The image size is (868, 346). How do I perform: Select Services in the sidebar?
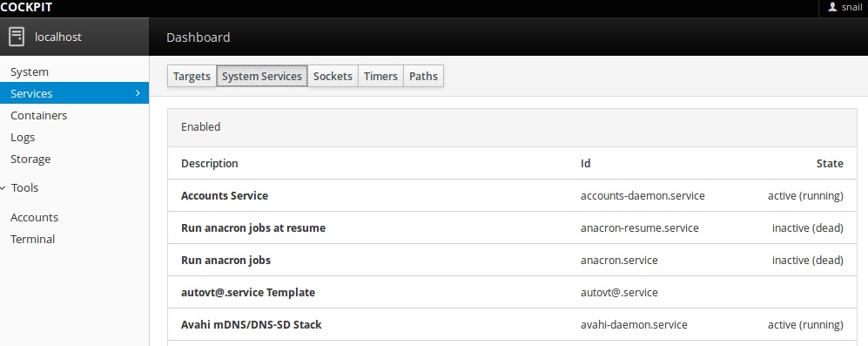point(74,93)
